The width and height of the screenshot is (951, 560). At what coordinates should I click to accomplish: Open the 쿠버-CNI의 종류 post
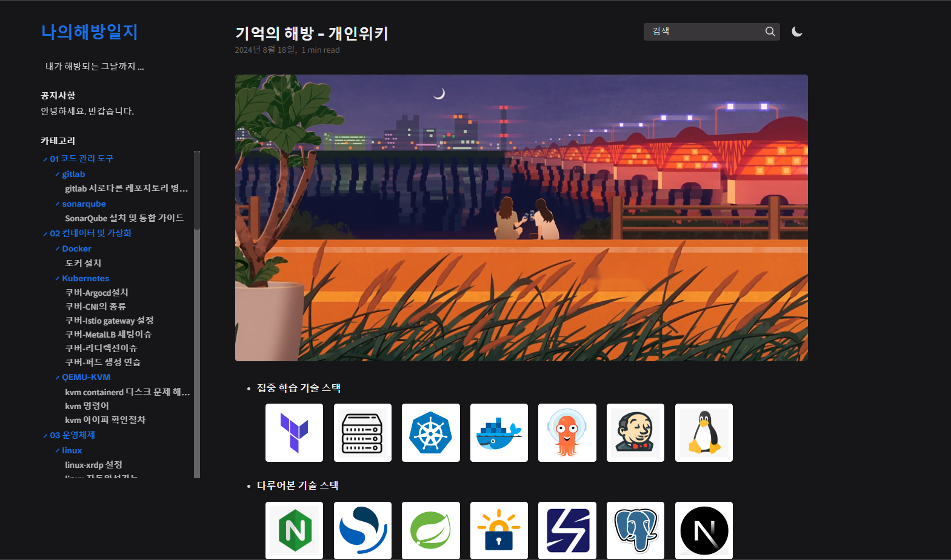pos(96,307)
